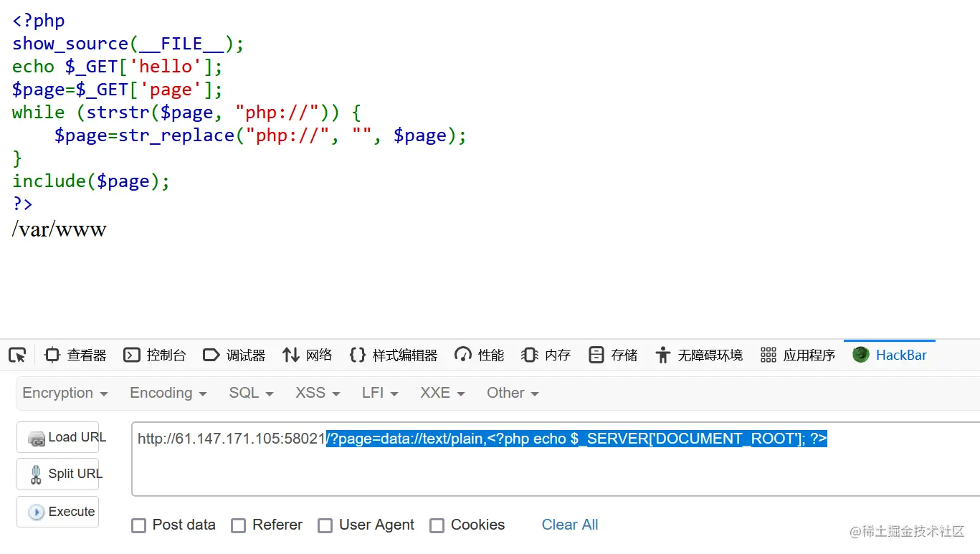980x554 pixels.
Task: Click the Clear All link
Action: (570, 525)
